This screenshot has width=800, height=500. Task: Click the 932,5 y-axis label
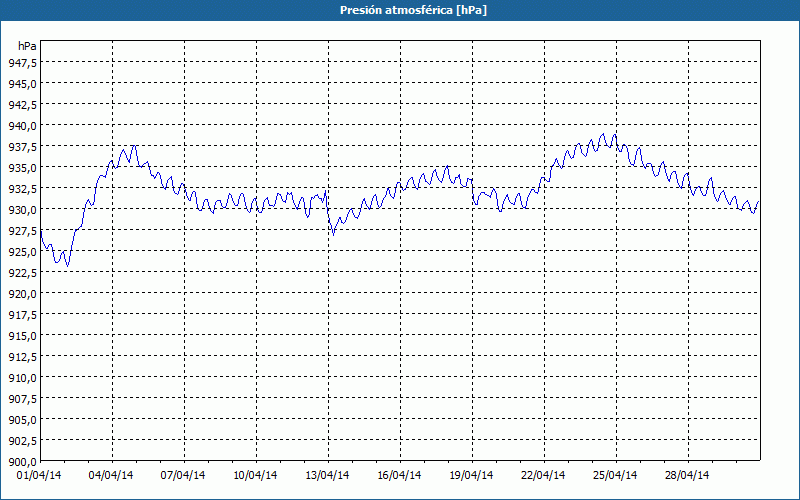(x=22, y=188)
